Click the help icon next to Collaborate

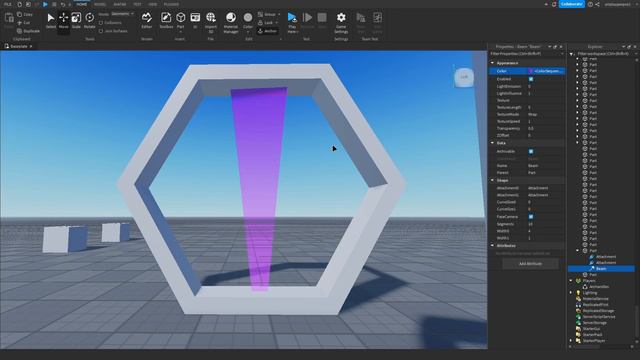pyautogui.click(x=590, y=4)
